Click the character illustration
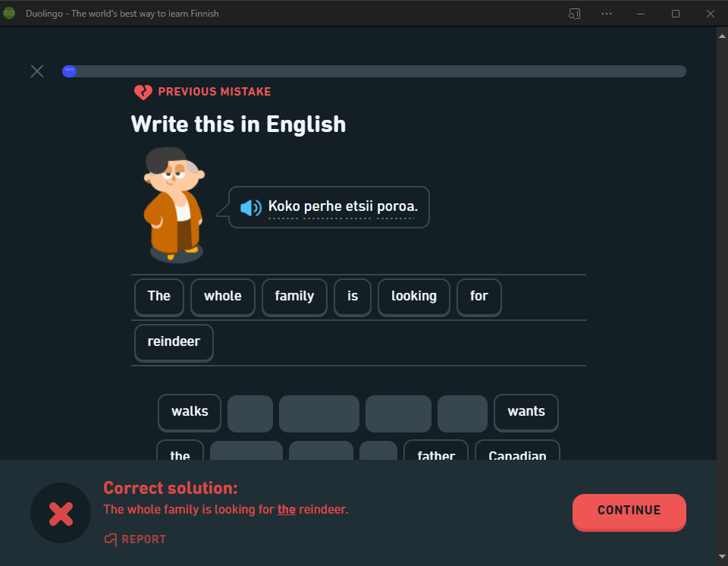Viewport: 728px width, 566px height. 174,205
